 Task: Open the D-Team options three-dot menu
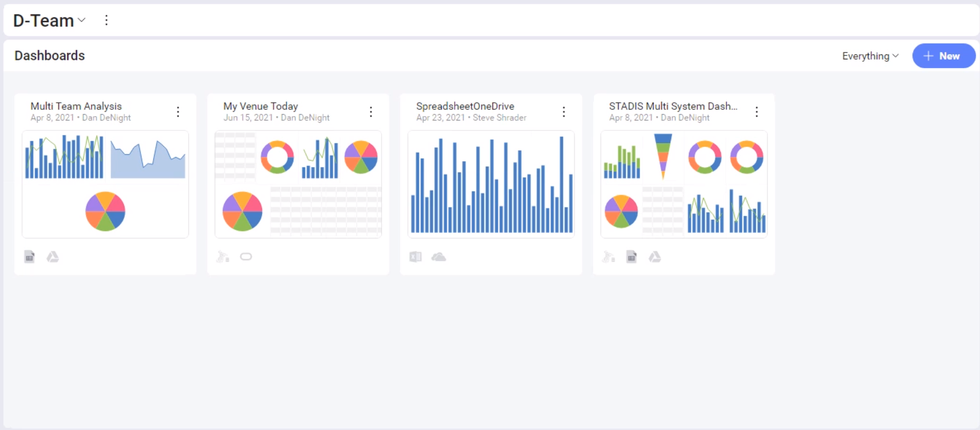click(106, 20)
